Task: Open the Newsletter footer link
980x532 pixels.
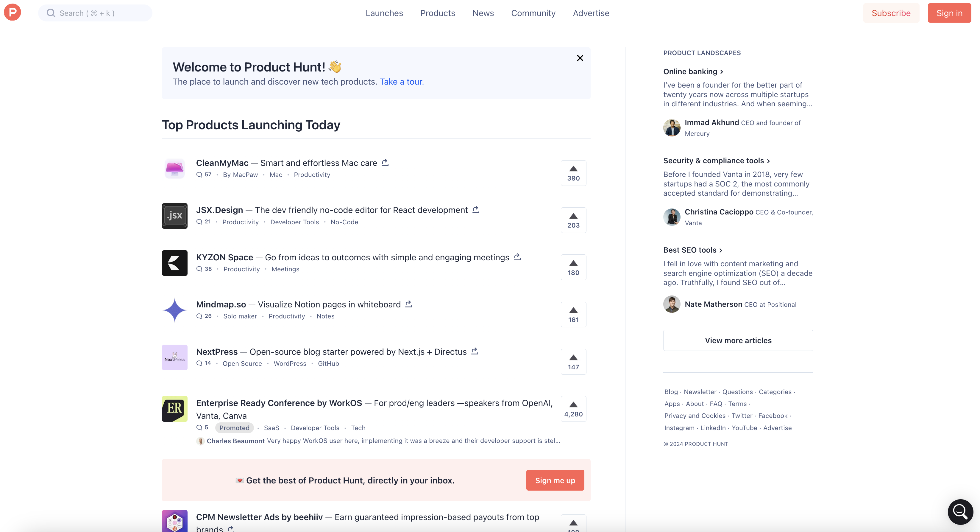Action: pyautogui.click(x=700, y=392)
